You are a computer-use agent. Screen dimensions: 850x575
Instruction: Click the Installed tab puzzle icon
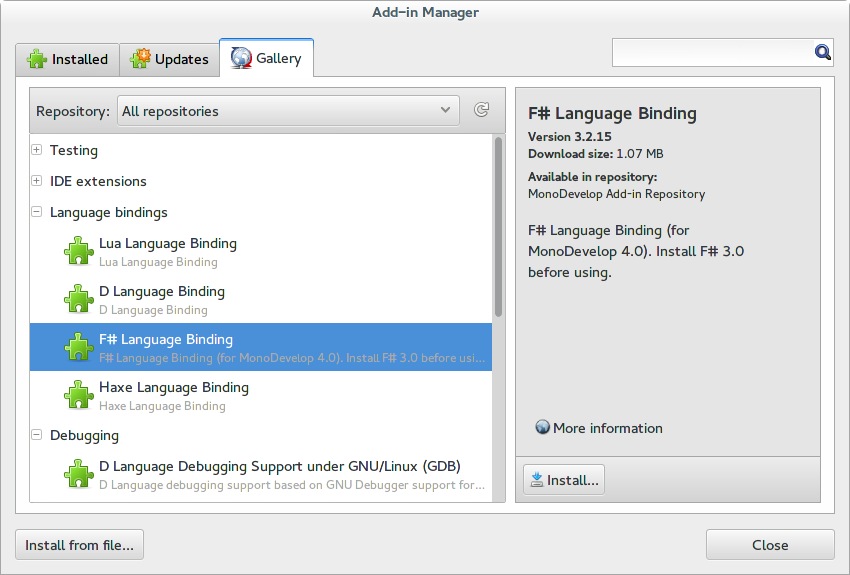point(36,59)
